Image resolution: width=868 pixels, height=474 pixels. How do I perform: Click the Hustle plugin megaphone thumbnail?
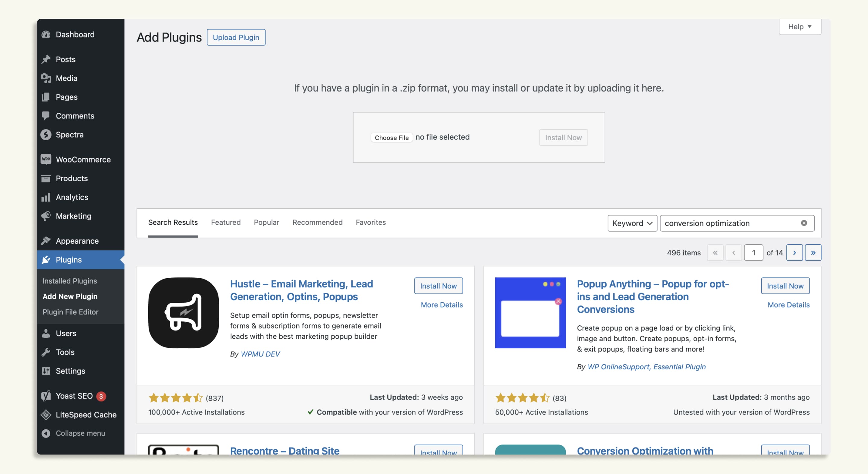(183, 312)
